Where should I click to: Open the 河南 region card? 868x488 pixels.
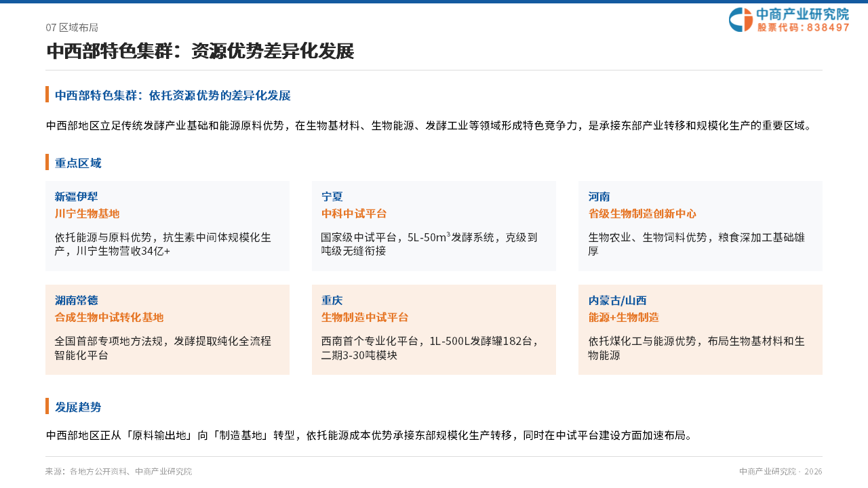pos(701,226)
